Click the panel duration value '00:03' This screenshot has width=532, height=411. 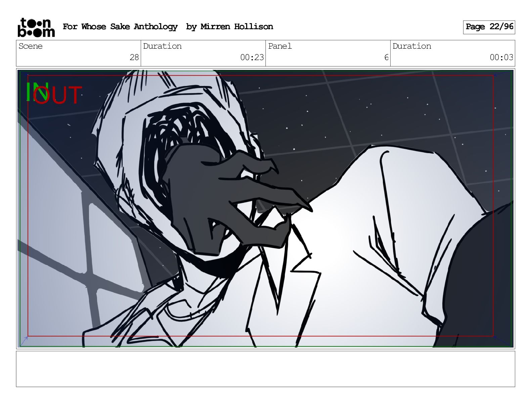[x=501, y=57]
